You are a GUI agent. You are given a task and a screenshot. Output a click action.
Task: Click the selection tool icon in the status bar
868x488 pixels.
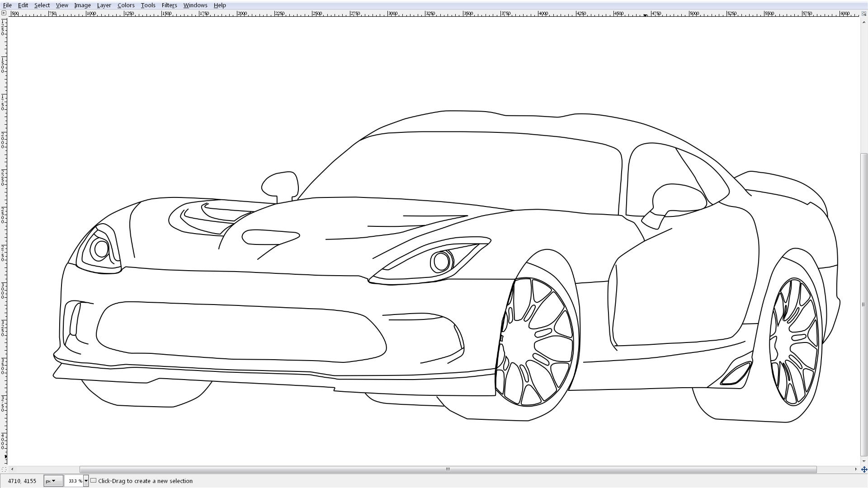[x=94, y=480]
